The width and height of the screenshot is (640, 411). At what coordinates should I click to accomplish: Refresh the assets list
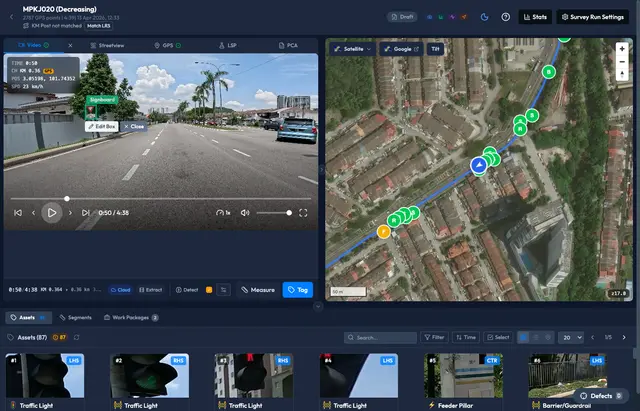[x=76, y=338]
